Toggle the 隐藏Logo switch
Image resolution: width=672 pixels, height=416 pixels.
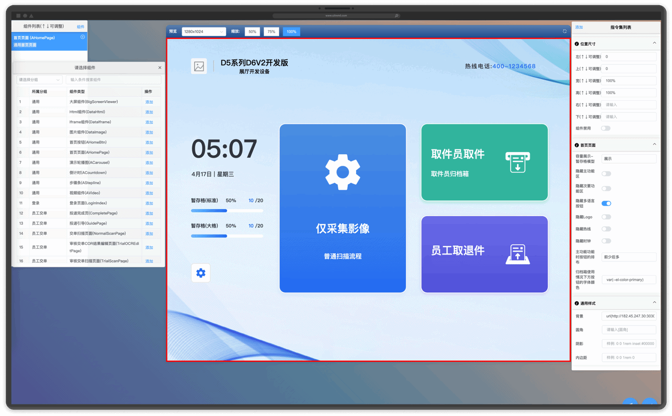pos(606,216)
